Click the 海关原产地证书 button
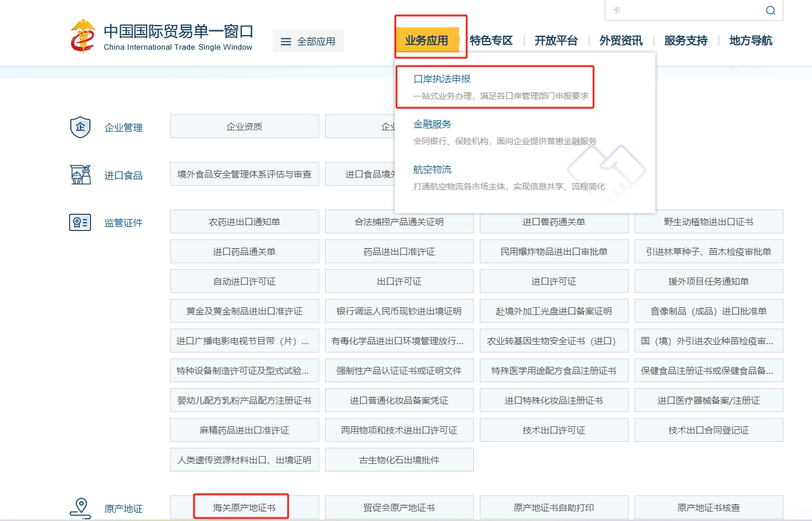This screenshot has height=521, width=812. (244, 507)
